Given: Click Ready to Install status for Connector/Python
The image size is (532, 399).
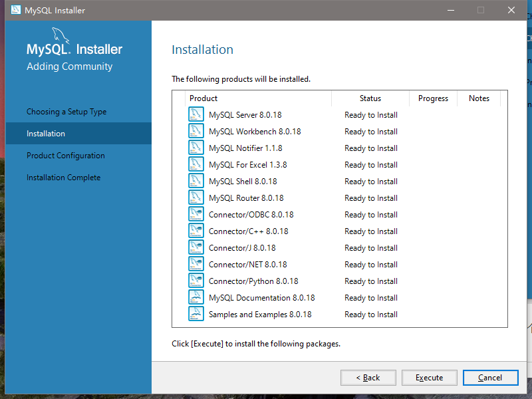Looking at the screenshot, I should (x=371, y=281).
